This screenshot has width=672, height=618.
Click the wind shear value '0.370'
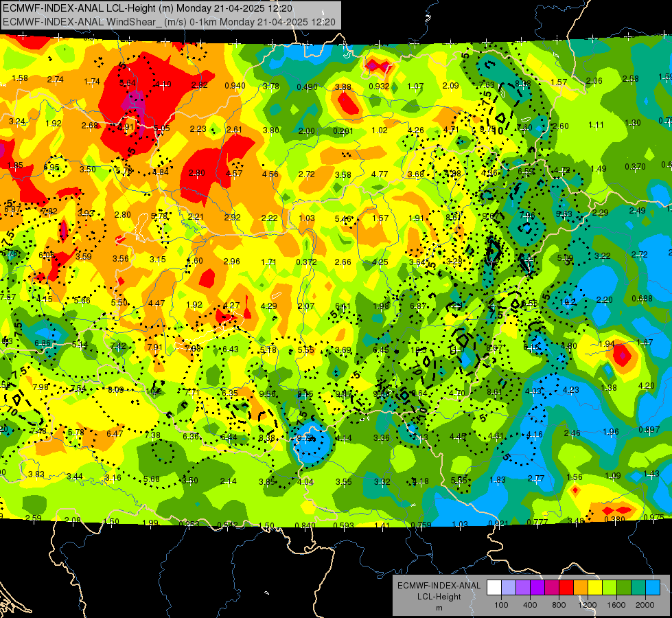(635, 166)
